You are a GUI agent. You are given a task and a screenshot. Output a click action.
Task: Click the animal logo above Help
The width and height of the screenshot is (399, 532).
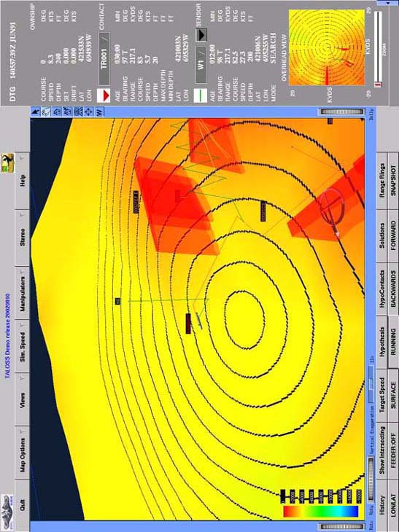pos(7,163)
